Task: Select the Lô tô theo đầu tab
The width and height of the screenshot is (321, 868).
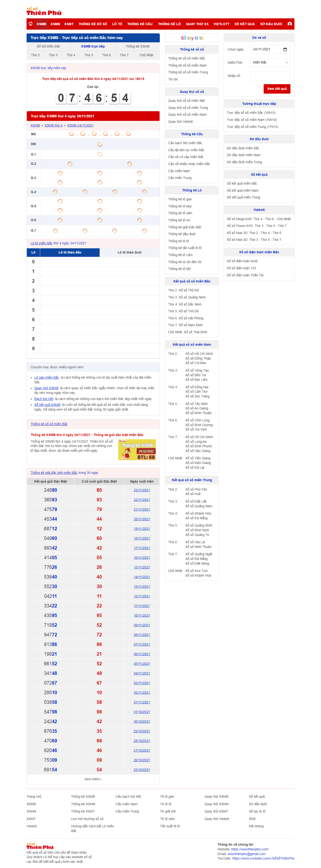Action: pos(70,252)
